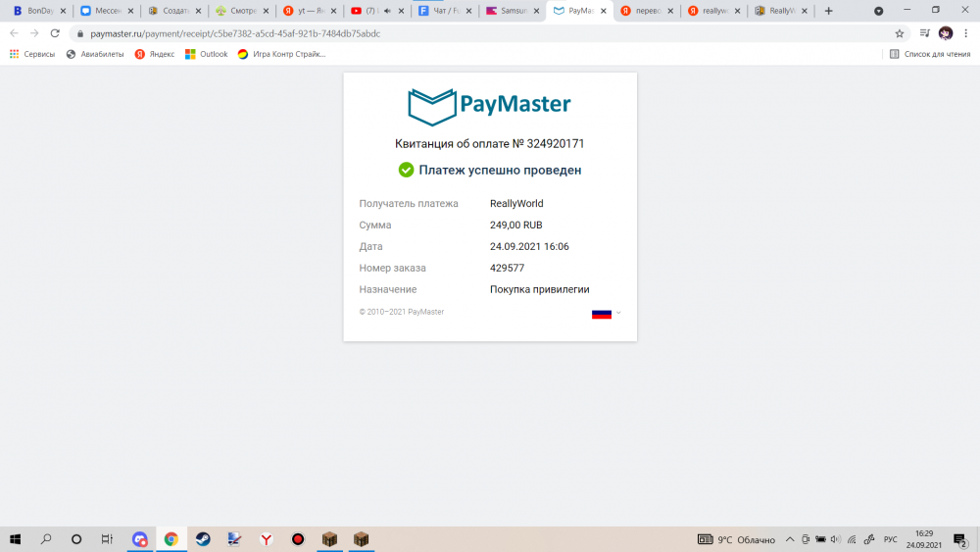Close the active PayMaster tab
This screenshot has height=552, width=980.
(603, 11)
